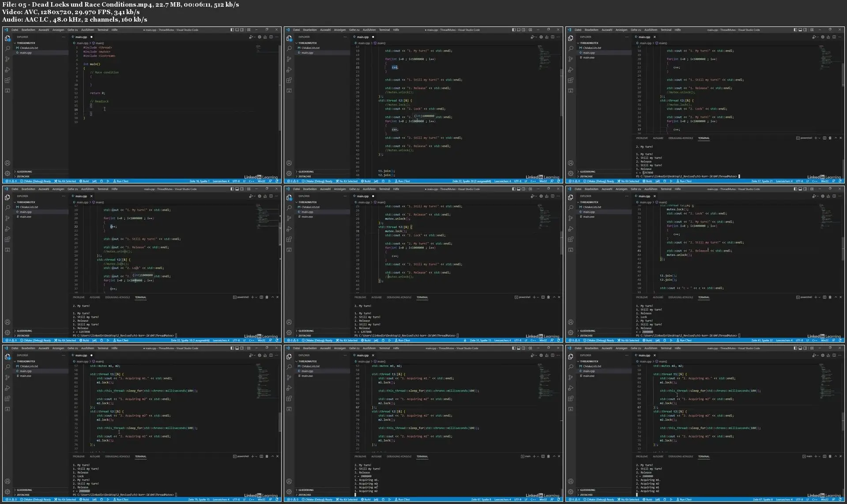
Task: Toggle the maximize panel chevron in terminal toolbar
Action: pyautogui.click(x=274, y=297)
